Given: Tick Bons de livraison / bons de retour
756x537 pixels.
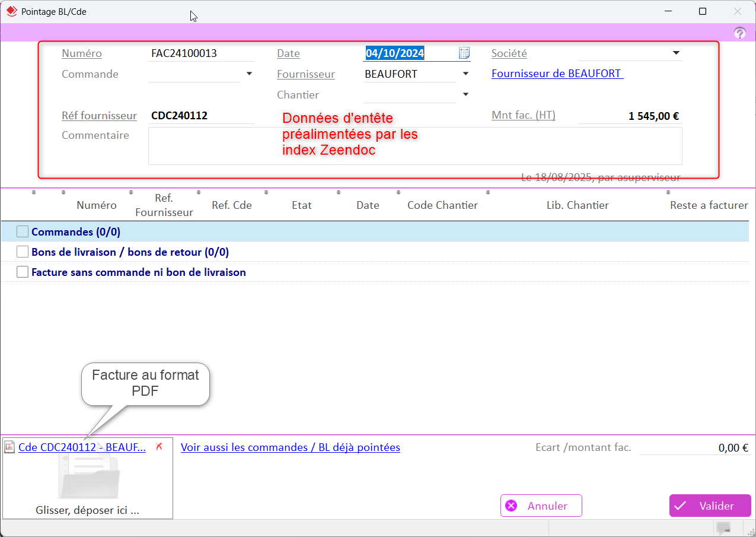Looking at the screenshot, I should 23,252.
